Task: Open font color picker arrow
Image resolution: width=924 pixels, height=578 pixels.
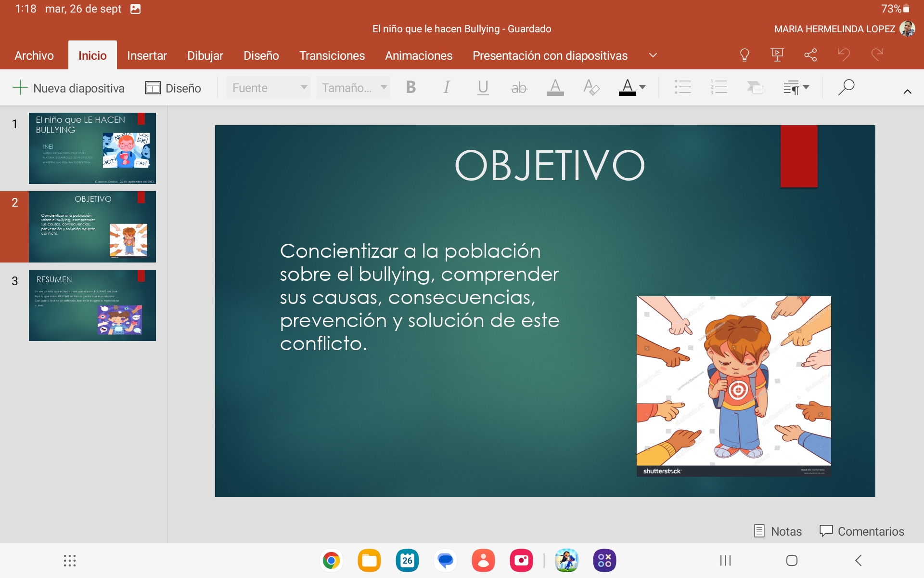Action: (642, 87)
